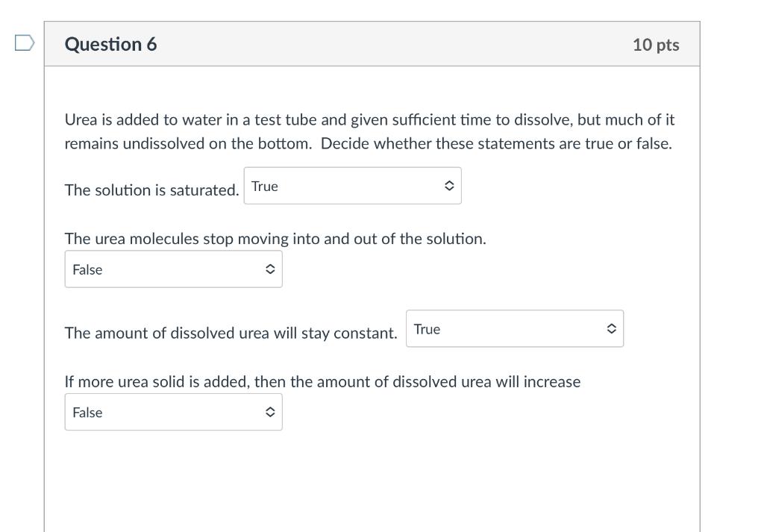Click the 'Question 6' heading
The width and height of the screenshot is (764, 532).
[x=110, y=44]
